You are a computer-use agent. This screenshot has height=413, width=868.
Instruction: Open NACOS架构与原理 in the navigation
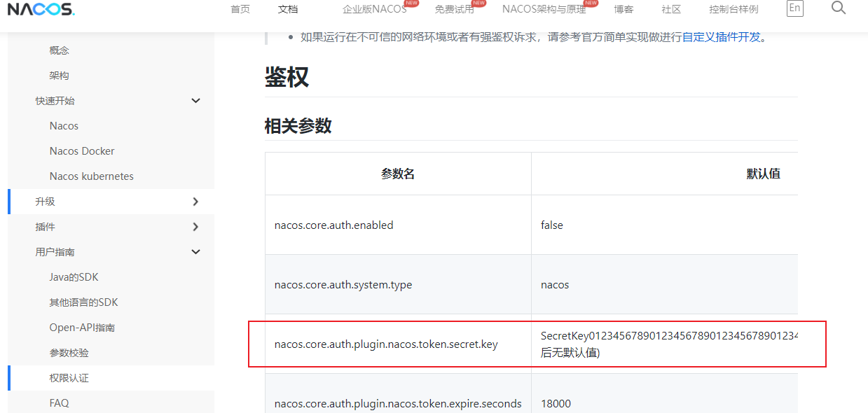click(544, 9)
